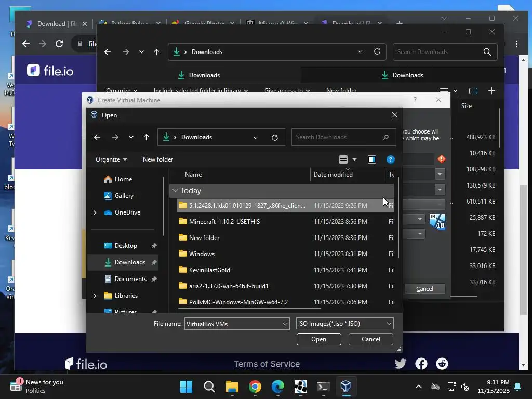The height and width of the screenshot is (399, 532).
Task: Click Cancel in Create Virtual Machine window
Action: coord(424,289)
